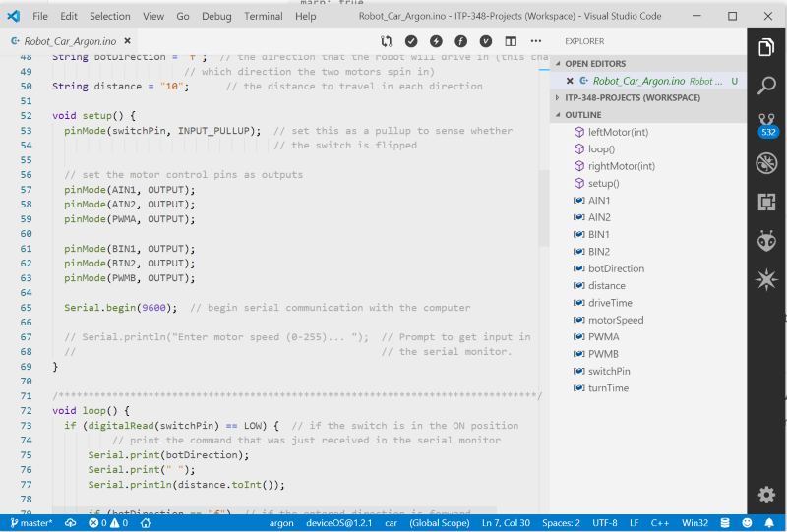Screen dimensions: 787x532
Task: Click deviceOS@1.2.1 in status bar
Action: pos(338,523)
